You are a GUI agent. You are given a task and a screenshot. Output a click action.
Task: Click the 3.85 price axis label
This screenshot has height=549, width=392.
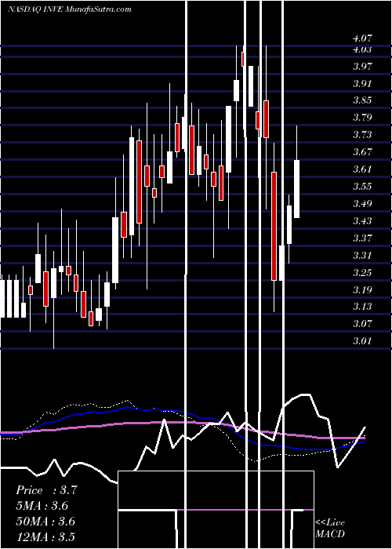coord(363,100)
